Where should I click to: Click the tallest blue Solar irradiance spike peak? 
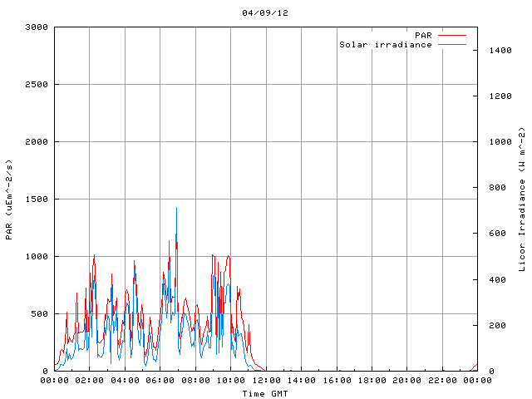[x=176, y=208]
